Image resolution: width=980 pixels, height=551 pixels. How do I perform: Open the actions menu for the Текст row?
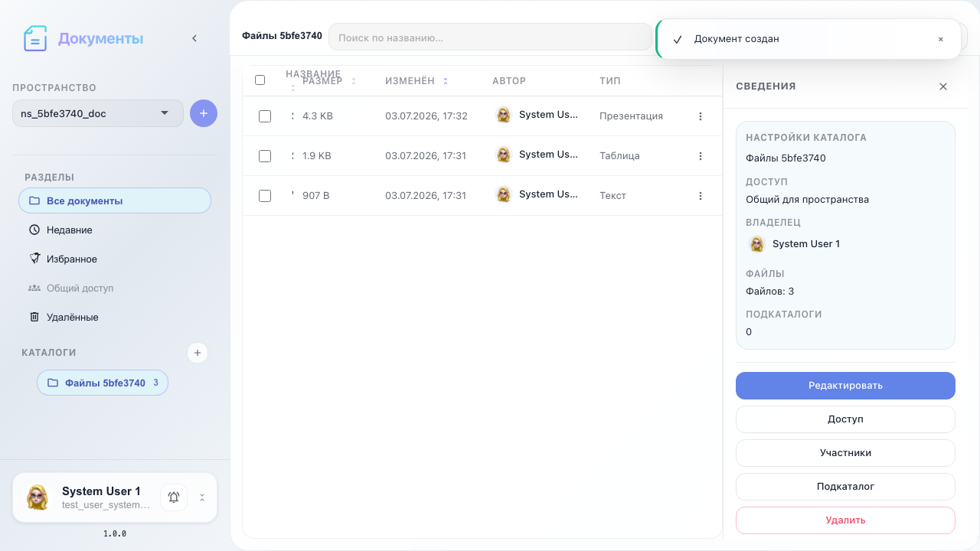tap(701, 196)
